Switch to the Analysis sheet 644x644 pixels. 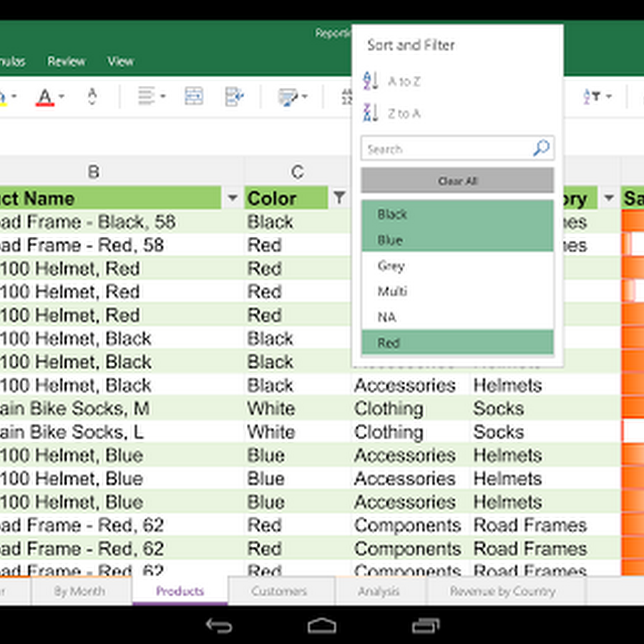pos(379,591)
